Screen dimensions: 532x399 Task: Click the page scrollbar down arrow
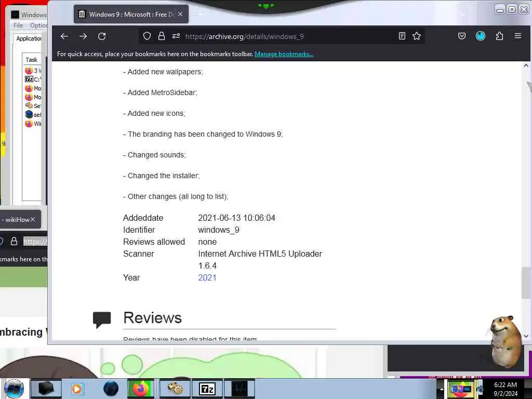click(x=526, y=336)
